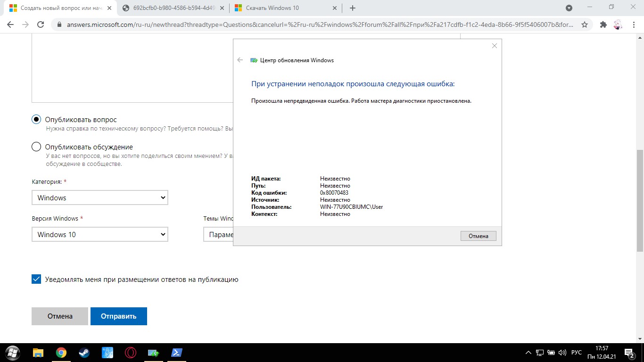The height and width of the screenshot is (362, 644).
Task: Open the Категория dropdown showing Windows
Action: coord(100,197)
